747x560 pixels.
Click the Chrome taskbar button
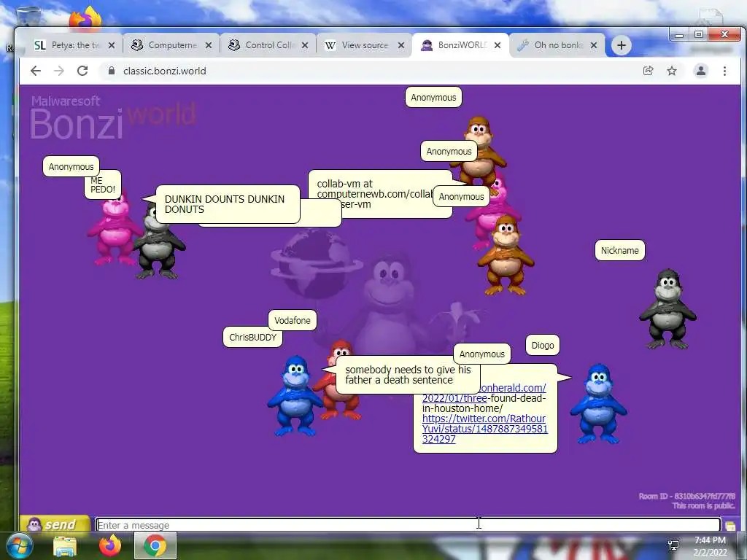click(155, 545)
